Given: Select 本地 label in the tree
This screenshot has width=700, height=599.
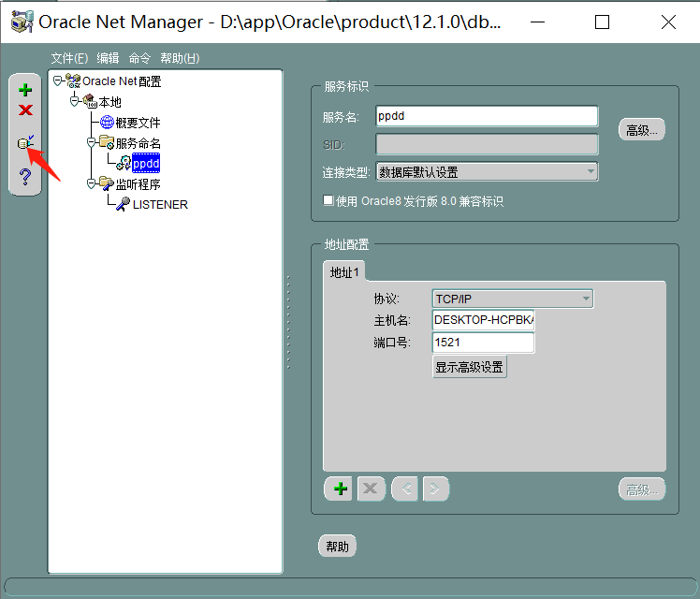Looking at the screenshot, I should point(109,102).
